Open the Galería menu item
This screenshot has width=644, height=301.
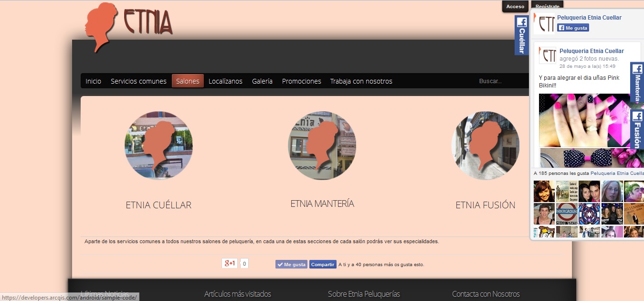(x=262, y=81)
